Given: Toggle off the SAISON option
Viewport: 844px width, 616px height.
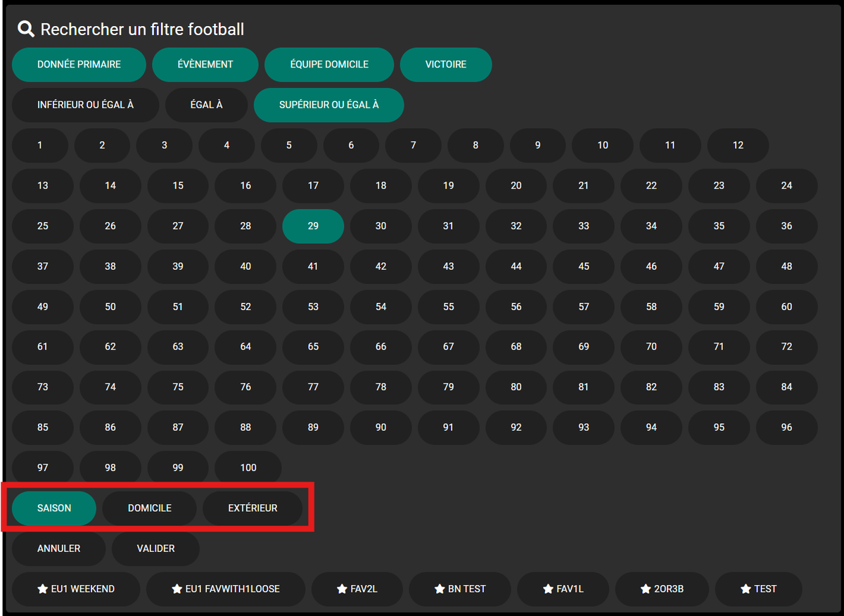Looking at the screenshot, I should 54,508.
